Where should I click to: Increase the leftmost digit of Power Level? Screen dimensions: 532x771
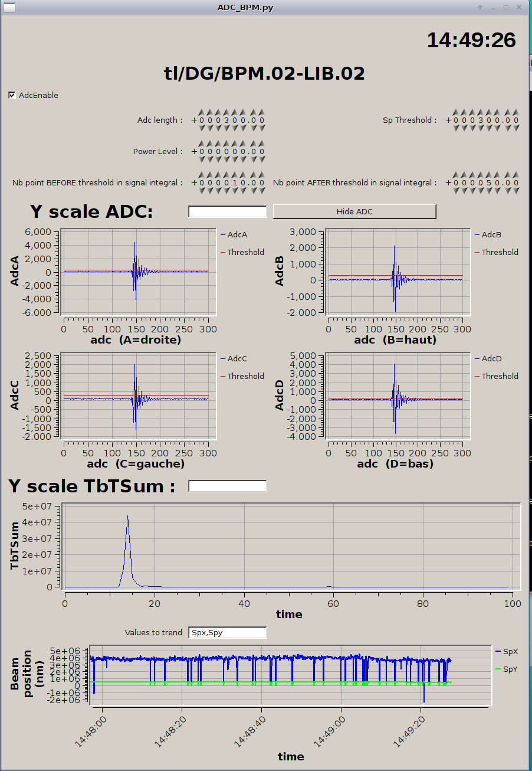click(x=201, y=143)
